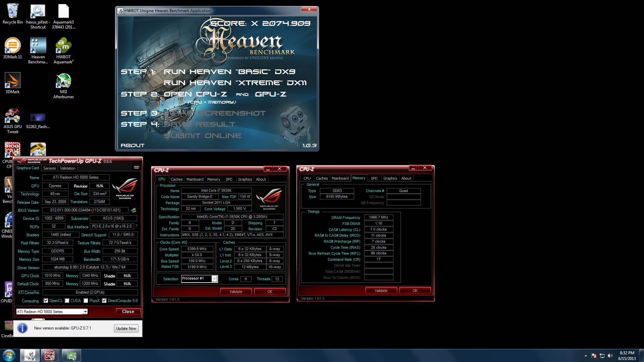Click Validate in the CPU-Z Memory window
The height and width of the screenshot is (362, 644).
coord(381,291)
